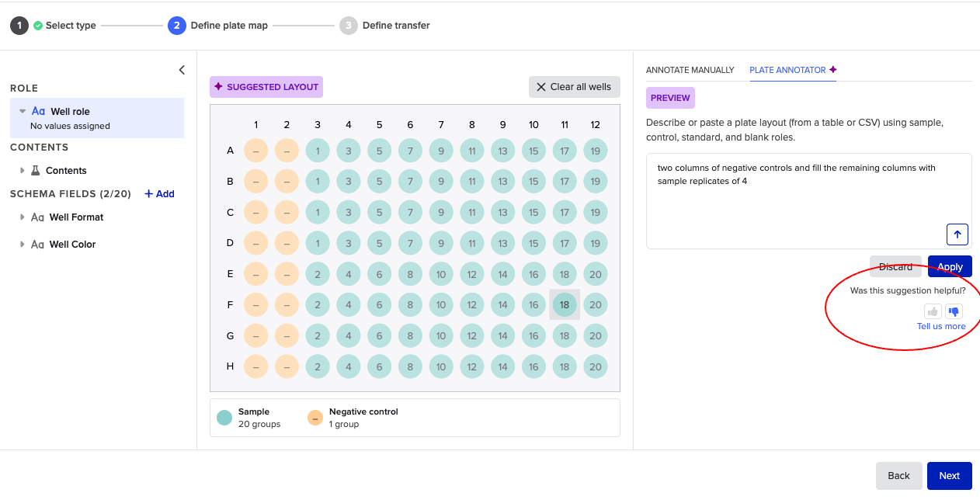The image size is (980, 500).
Task: Click the Sample legend color swatch
Action: click(x=224, y=417)
